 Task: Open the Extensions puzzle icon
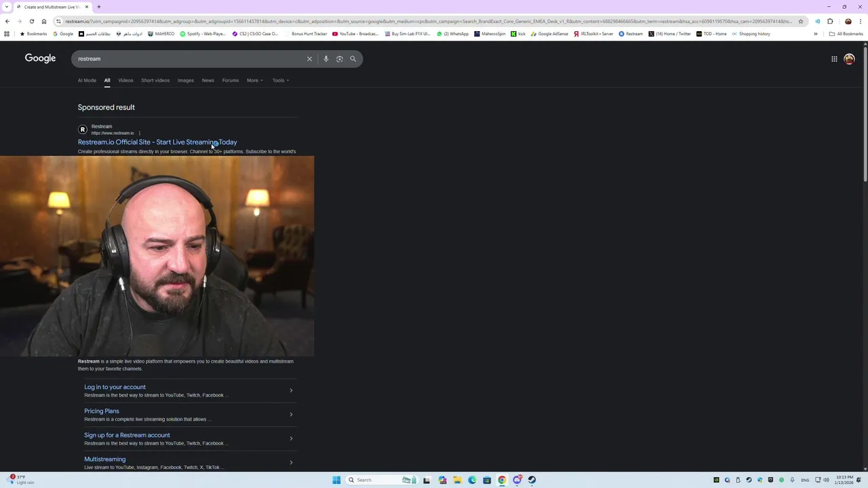click(x=830, y=21)
